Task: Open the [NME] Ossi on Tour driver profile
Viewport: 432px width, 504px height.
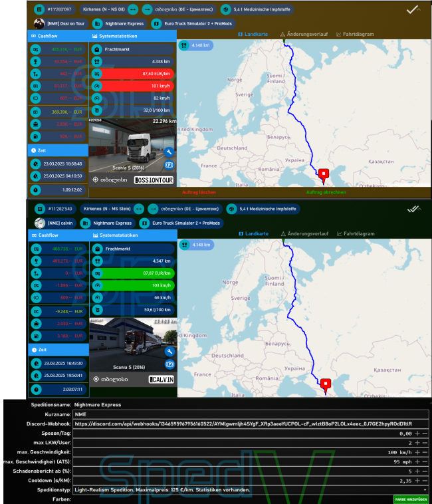Action: click(60, 23)
